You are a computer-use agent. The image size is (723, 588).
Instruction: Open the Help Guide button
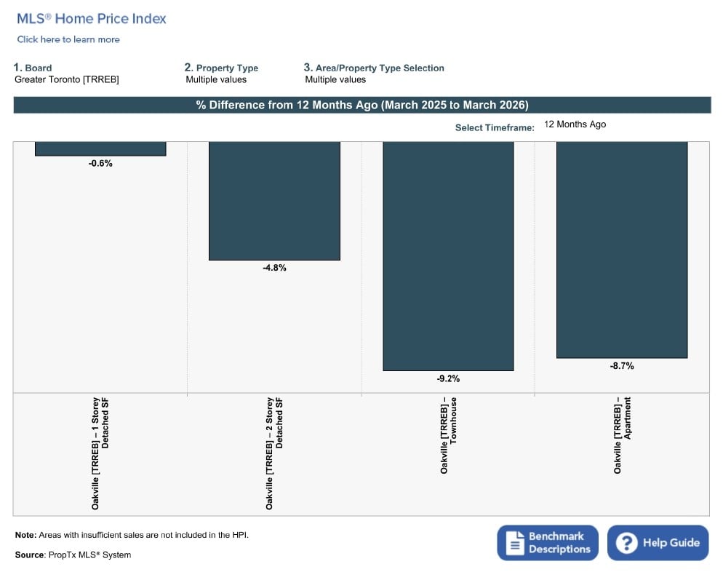pos(658,543)
